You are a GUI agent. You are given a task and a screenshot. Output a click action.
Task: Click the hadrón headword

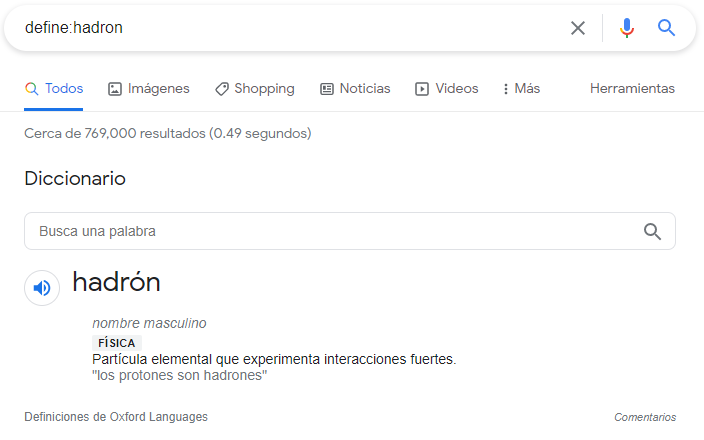pos(116,282)
